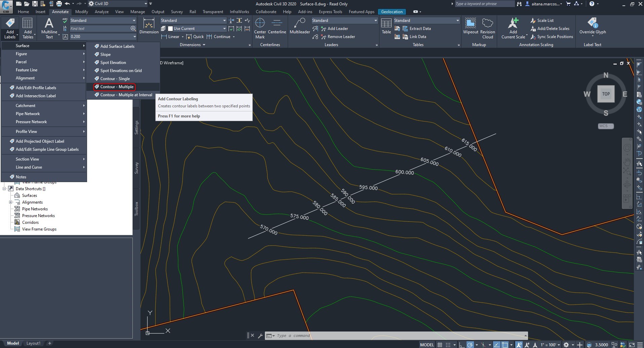
Task: Open the Multileader tool
Action: click(299, 27)
